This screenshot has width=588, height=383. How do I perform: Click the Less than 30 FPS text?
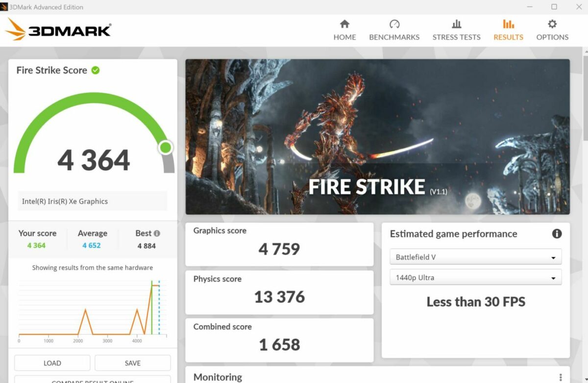476,302
